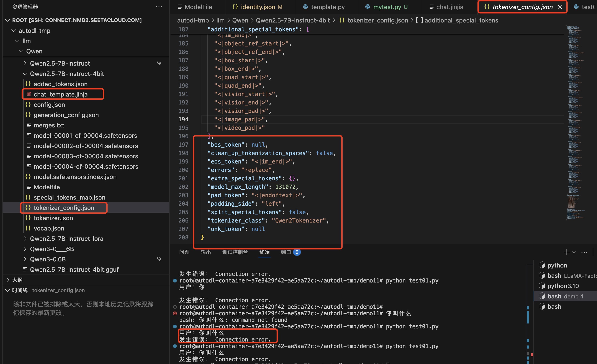597x364 pixels.
Task: Click Qwen breadcrumb in the editor path
Action: (240, 20)
